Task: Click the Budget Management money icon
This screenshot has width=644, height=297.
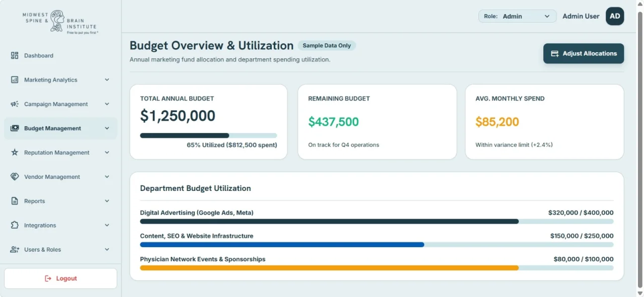Action: click(x=15, y=128)
